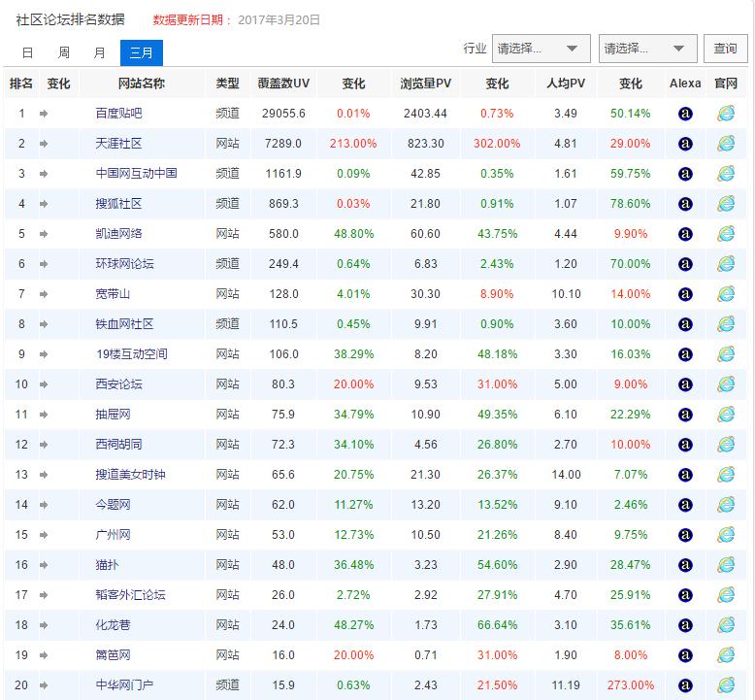755x700 pixels.
Task: Click Alexa icon in 抽屉网 row
Action: coord(685,415)
